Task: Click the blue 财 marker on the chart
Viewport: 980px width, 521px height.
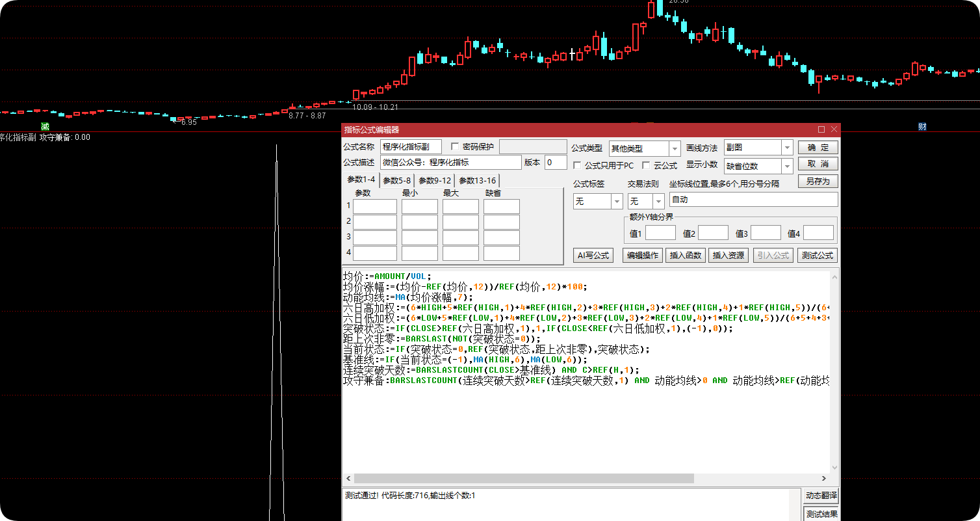Action: 922,126
